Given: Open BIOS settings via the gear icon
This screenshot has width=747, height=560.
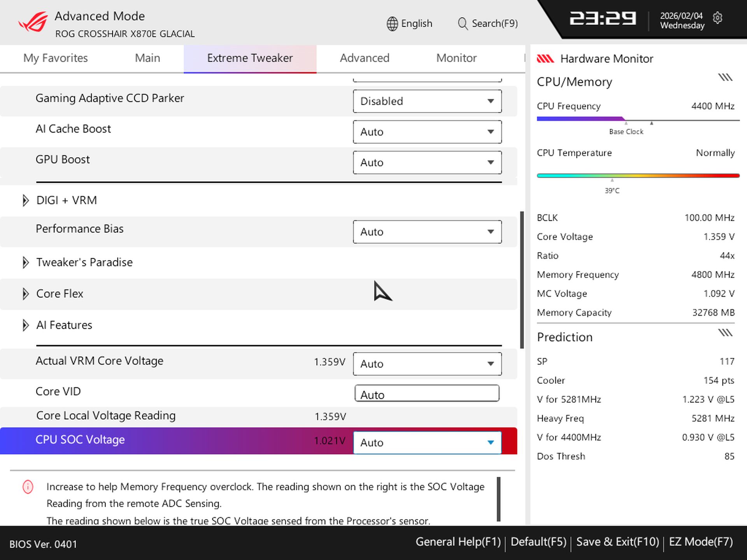Looking at the screenshot, I should tap(718, 18).
